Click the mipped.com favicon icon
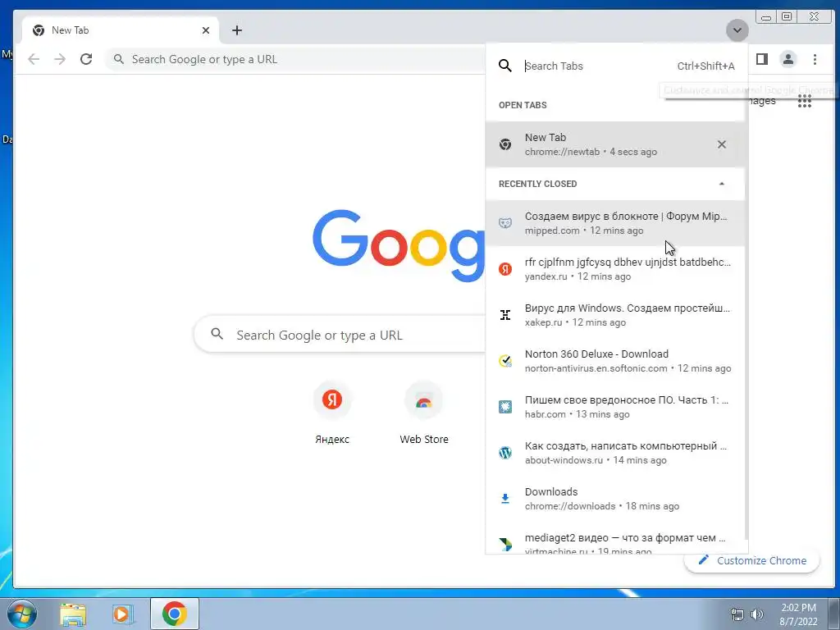This screenshot has height=630, width=840. click(505, 223)
